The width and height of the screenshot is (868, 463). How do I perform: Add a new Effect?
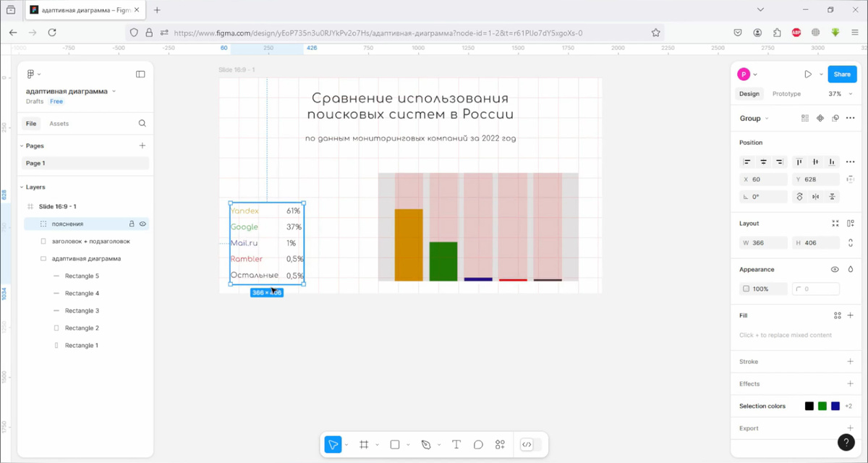(x=851, y=383)
